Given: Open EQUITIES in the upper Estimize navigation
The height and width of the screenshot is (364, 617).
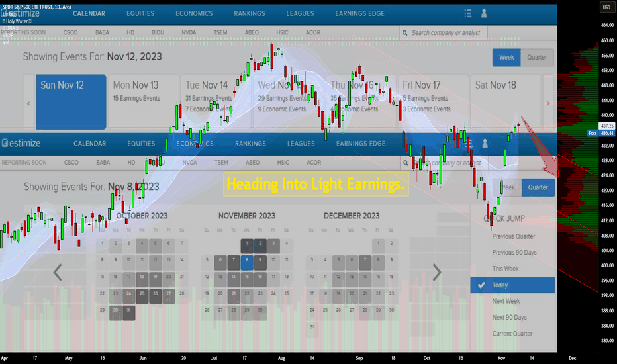Looking at the screenshot, I should click(140, 13).
